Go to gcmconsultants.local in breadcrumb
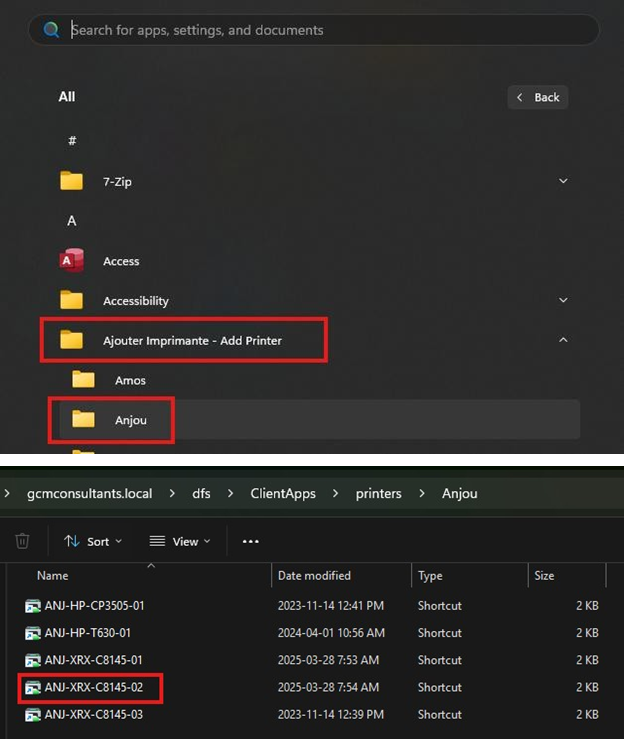This screenshot has width=624, height=739. tap(90, 493)
